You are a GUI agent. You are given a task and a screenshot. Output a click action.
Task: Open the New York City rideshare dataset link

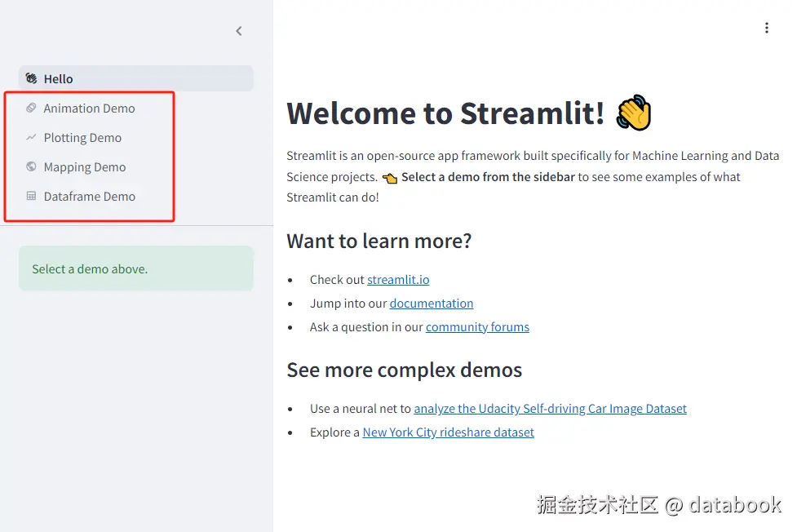tap(448, 432)
